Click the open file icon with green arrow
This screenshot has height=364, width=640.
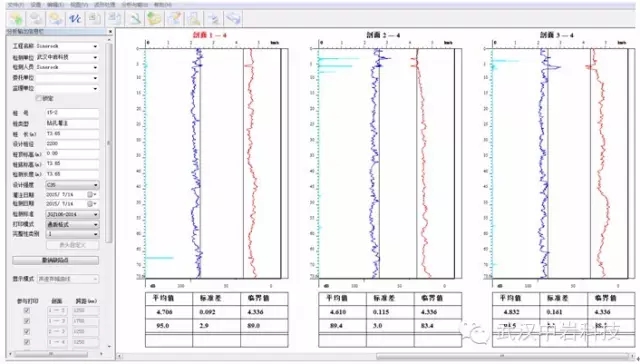tap(16, 19)
